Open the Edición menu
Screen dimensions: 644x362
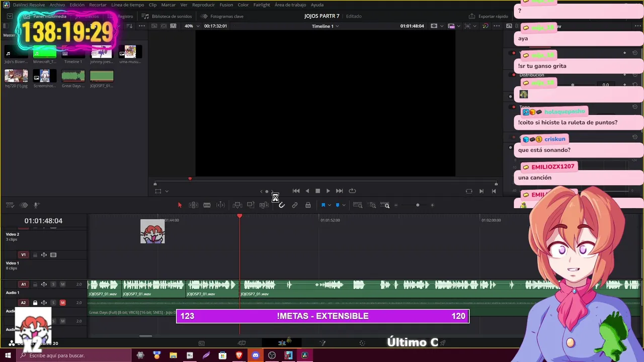click(77, 5)
